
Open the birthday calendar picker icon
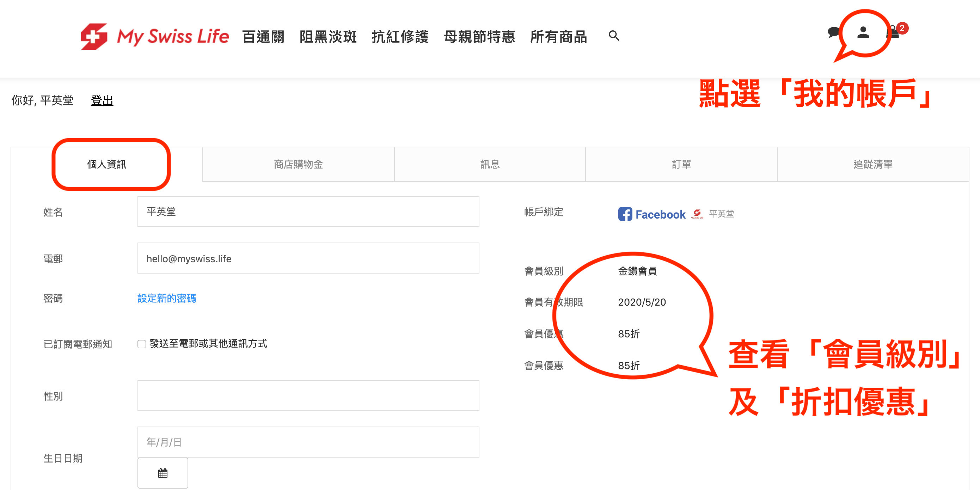(163, 473)
